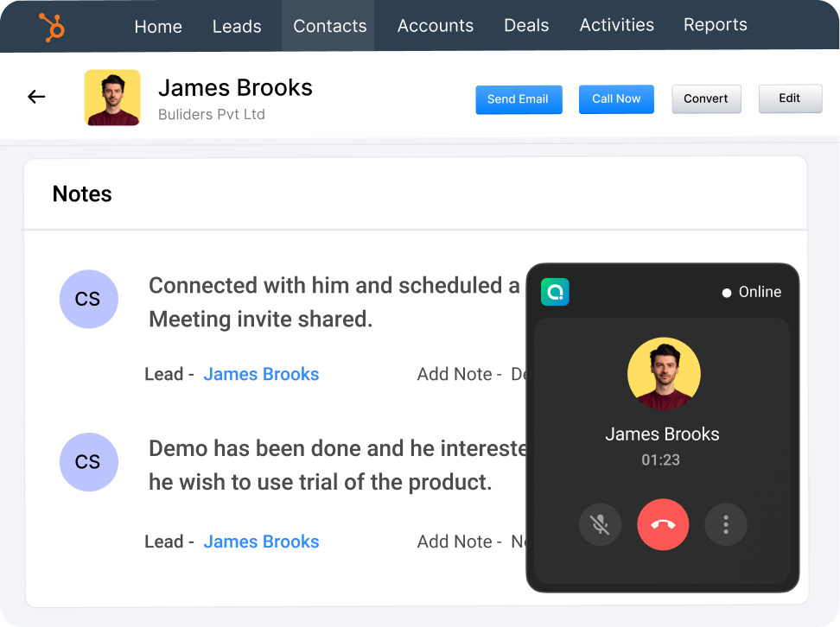Navigate to Deals page
This screenshot has width=840, height=627.
click(x=526, y=26)
